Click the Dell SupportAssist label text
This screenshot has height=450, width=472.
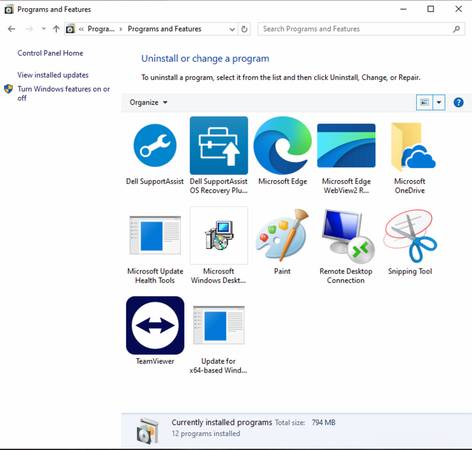[x=155, y=181]
